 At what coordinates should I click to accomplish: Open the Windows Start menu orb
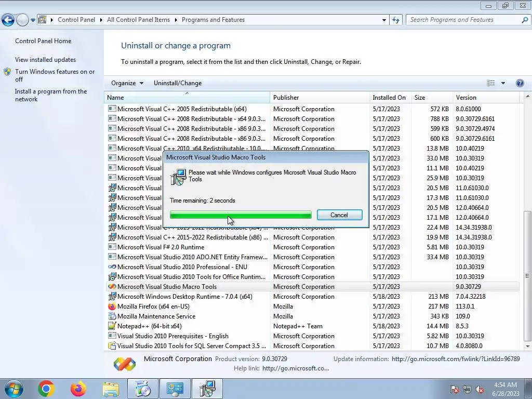[x=14, y=389]
